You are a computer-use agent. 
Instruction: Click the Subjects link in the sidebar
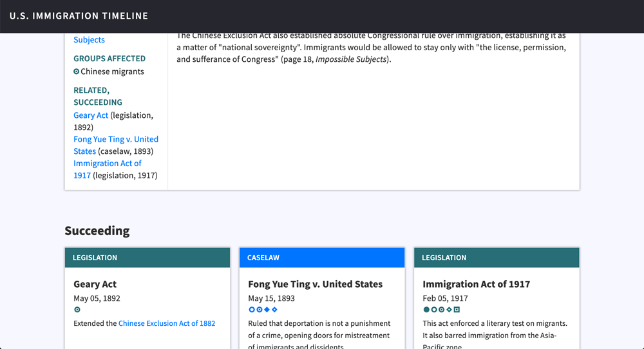(x=89, y=40)
